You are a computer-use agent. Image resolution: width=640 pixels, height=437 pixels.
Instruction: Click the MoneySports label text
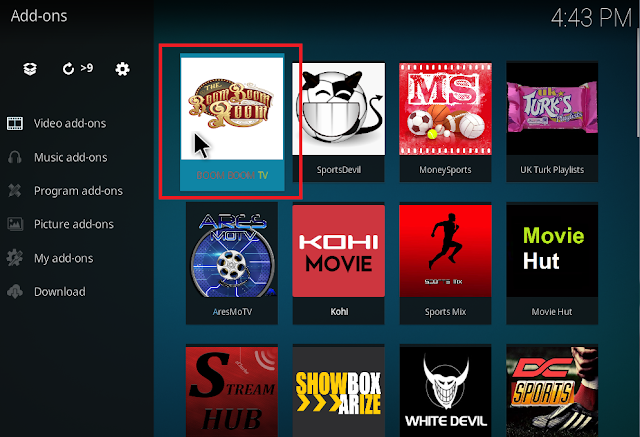[445, 170]
